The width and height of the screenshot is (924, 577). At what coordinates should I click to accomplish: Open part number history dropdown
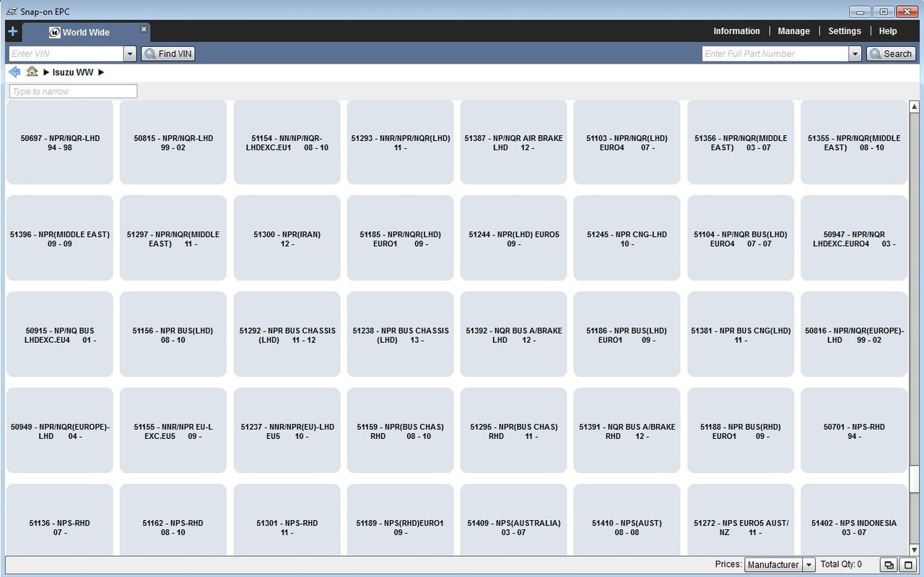pyautogui.click(x=855, y=54)
